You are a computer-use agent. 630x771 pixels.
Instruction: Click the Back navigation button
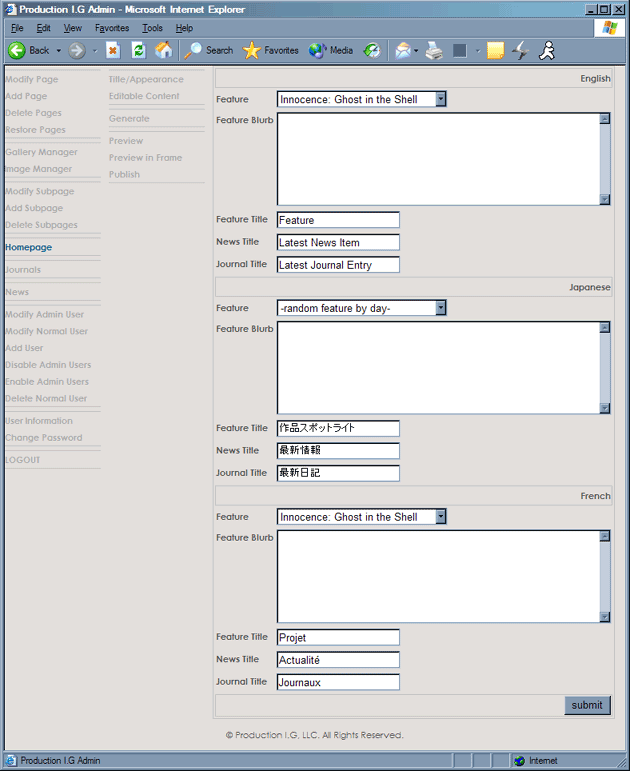[28, 50]
